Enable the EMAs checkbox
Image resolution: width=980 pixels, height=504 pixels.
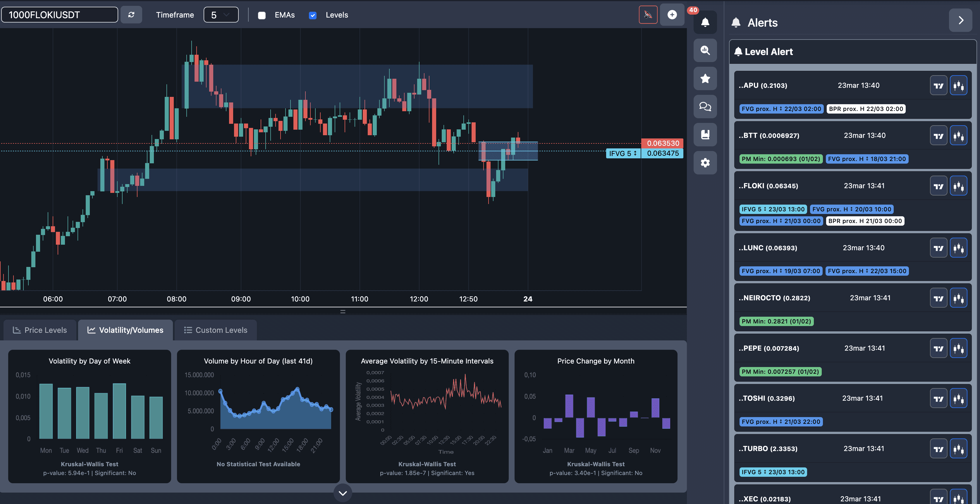click(262, 15)
